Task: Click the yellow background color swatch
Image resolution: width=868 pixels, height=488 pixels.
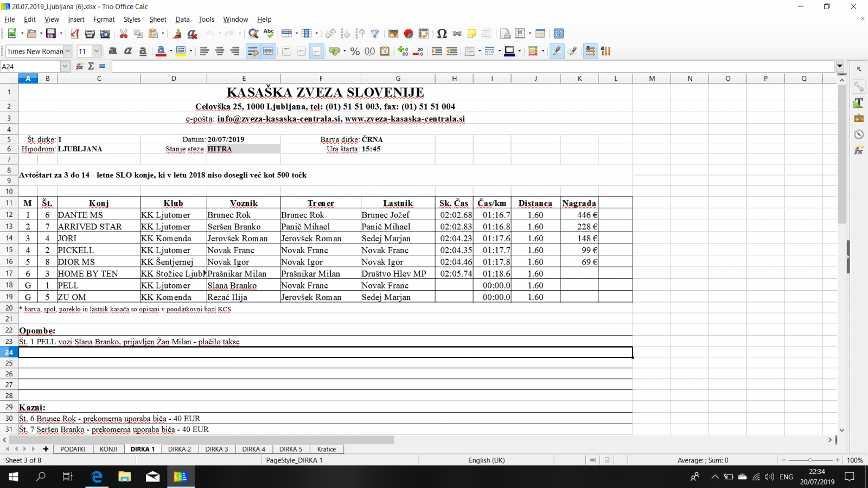Action: point(181,51)
